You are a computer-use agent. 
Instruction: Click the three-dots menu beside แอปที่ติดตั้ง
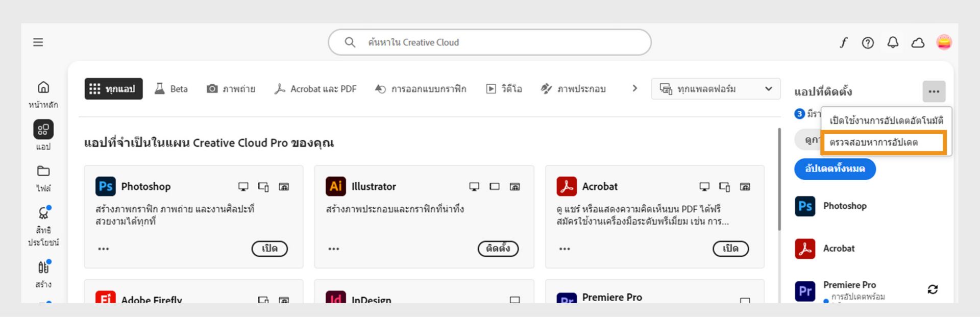coord(934,92)
